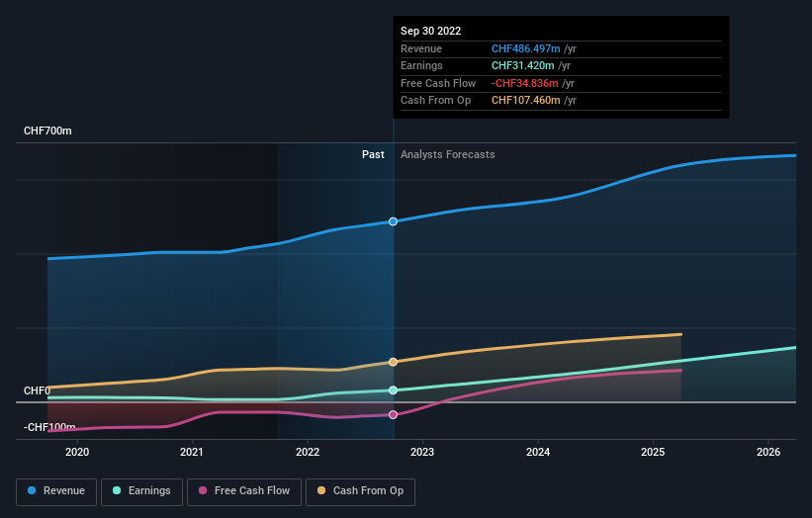Click the Free Cash Flow label in tooltip
Viewport: 812px width, 518px height.
tap(438, 83)
